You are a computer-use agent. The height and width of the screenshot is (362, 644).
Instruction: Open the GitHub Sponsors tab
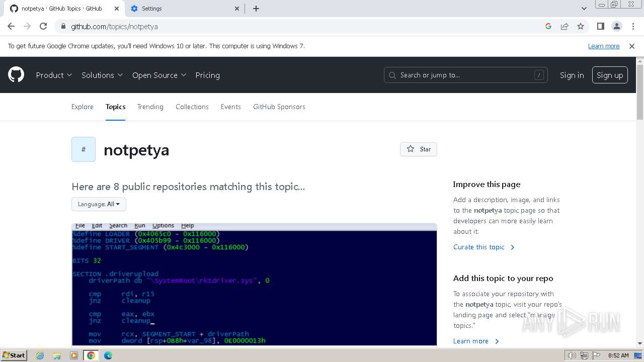coord(279,107)
